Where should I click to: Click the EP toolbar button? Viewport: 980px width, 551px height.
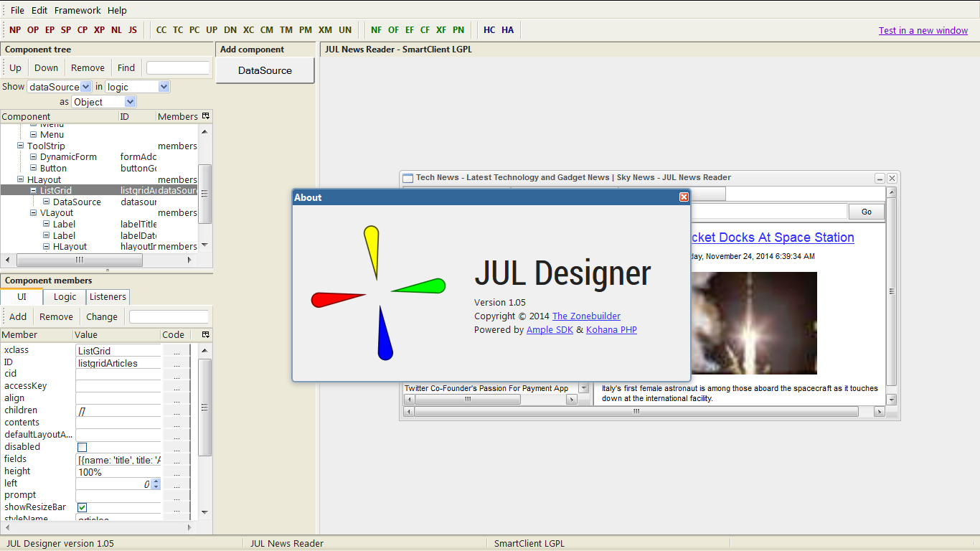click(50, 29)
